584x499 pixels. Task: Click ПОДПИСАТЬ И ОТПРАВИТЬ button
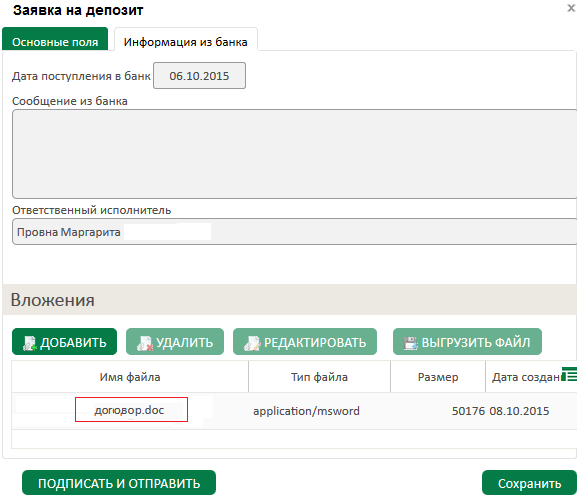coord(119,483)
